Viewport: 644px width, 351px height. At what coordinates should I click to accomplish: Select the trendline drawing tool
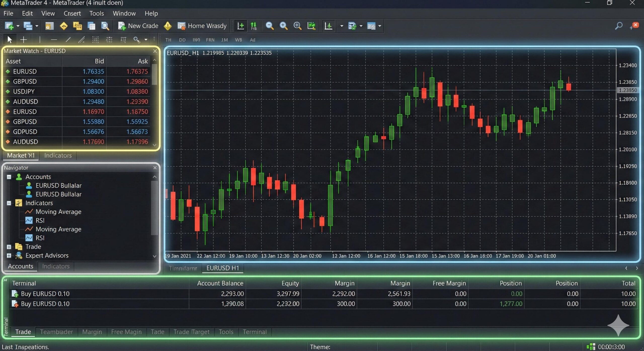(x=68, y=39)
